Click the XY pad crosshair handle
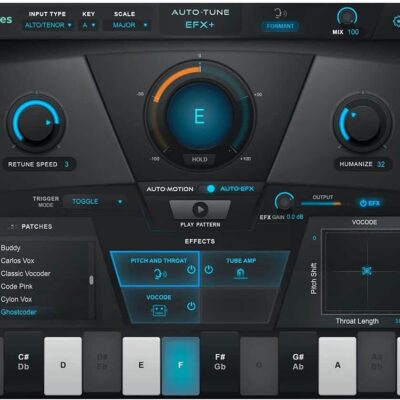 [x=367, y=271]
